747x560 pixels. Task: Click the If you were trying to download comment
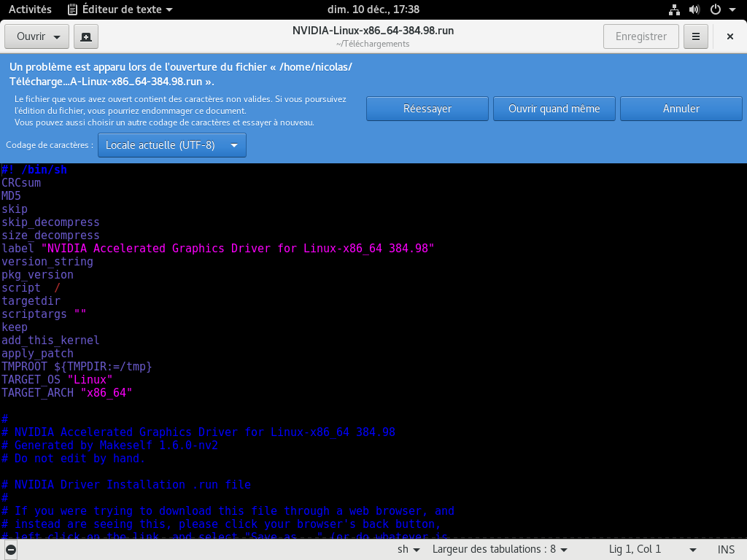(x=228, y=511)
